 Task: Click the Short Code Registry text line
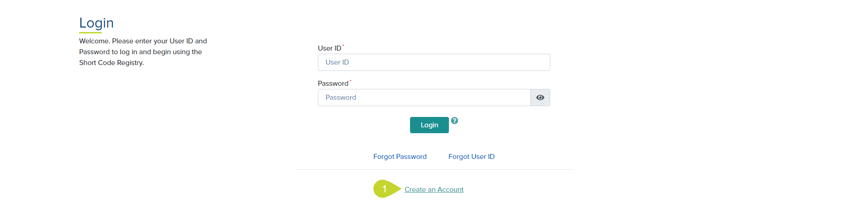coord(112,63)
